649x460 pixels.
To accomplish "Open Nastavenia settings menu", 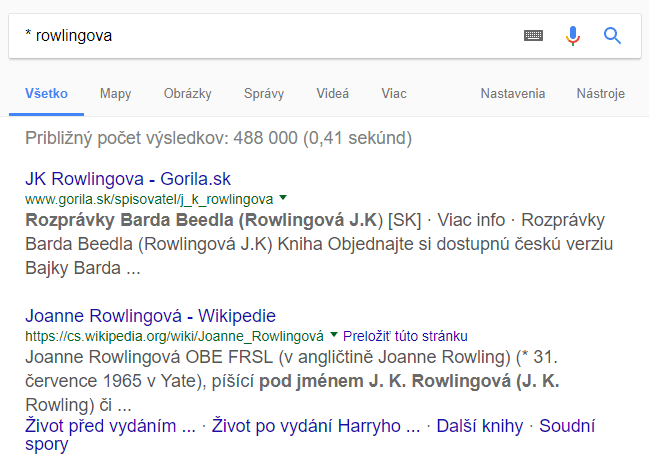I will click(x=512, y=94).
